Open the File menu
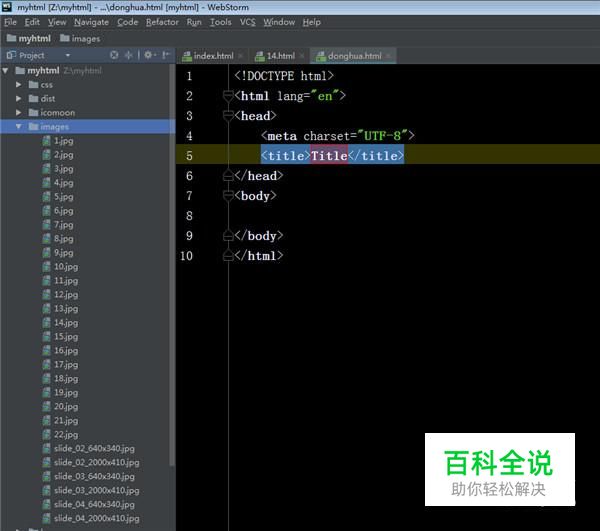This screenshot has width=600, height=531. point(10,22)
